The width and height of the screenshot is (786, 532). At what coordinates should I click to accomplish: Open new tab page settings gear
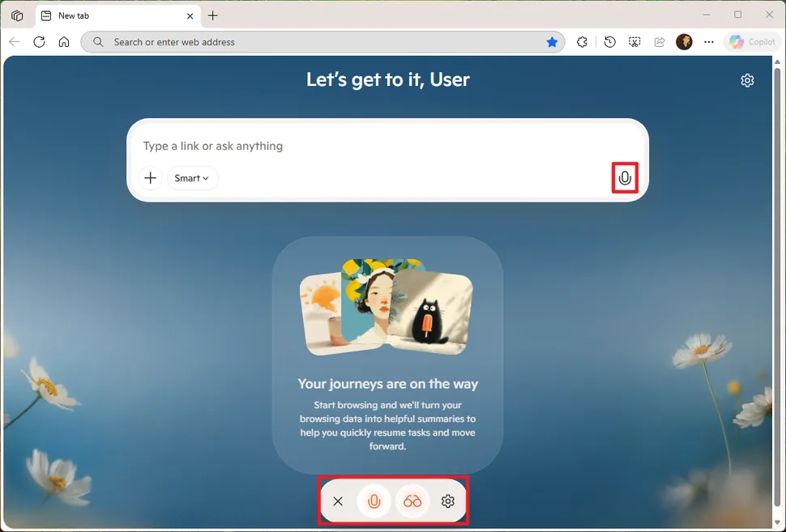click(747, 80)
